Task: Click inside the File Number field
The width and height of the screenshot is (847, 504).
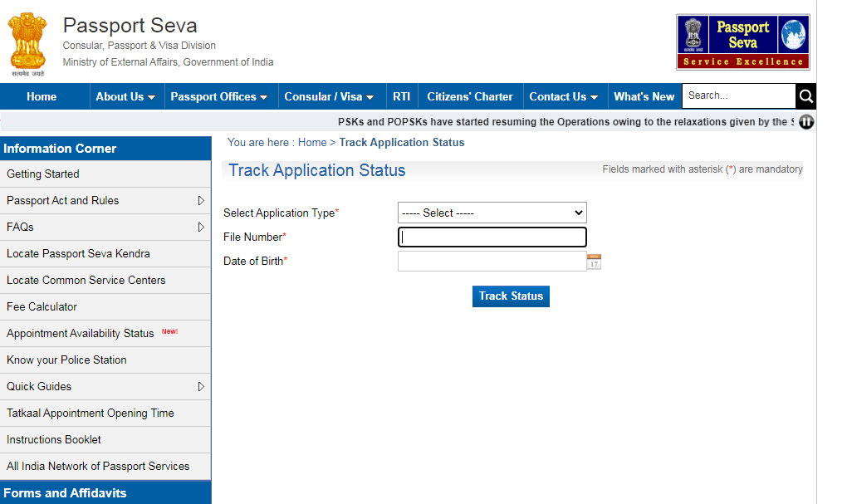Action: 492,237
